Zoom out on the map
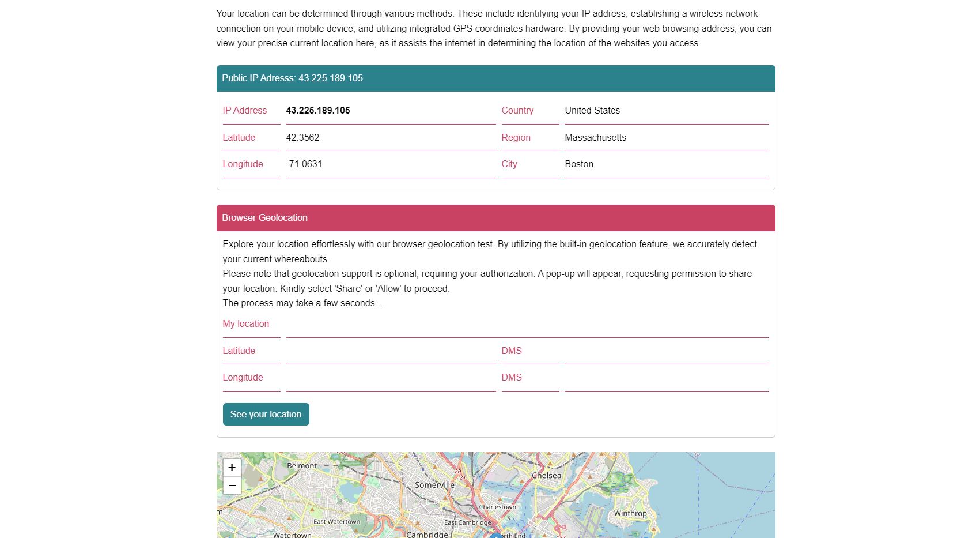980x538 pixels. (232, 486)
